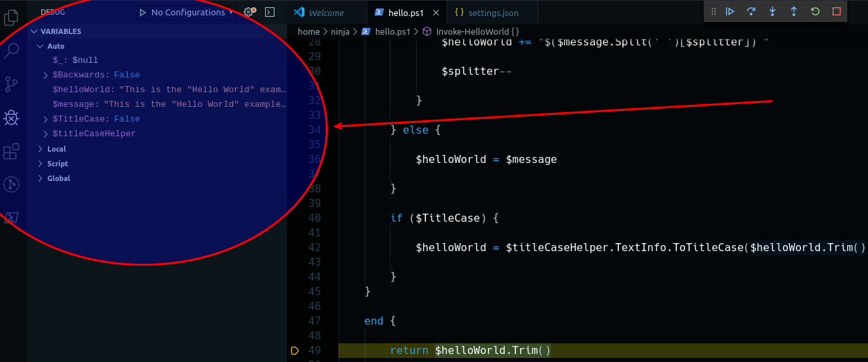Open the launch.json gear settings
The width and height of the screenshot is (868, 362).
pos(248,12)
